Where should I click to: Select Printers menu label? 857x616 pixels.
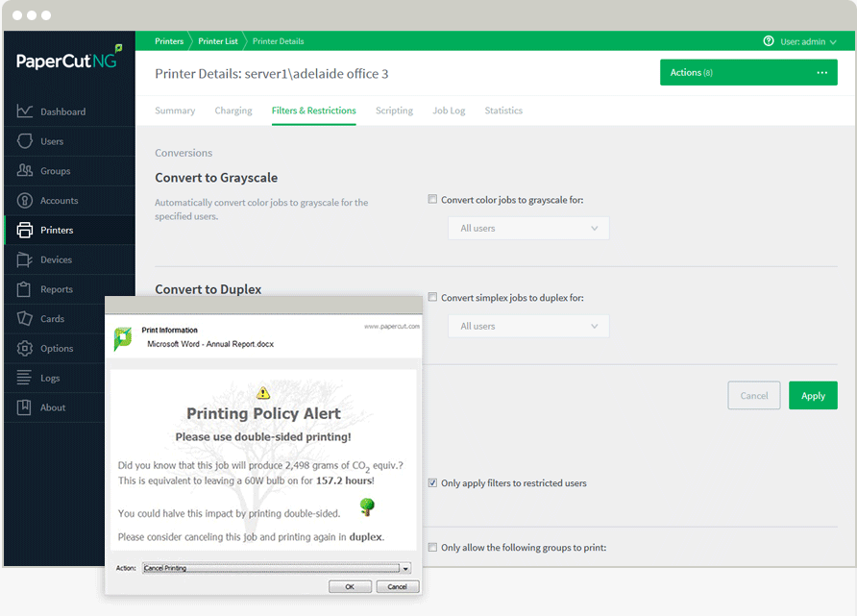(x=57, y=230)
